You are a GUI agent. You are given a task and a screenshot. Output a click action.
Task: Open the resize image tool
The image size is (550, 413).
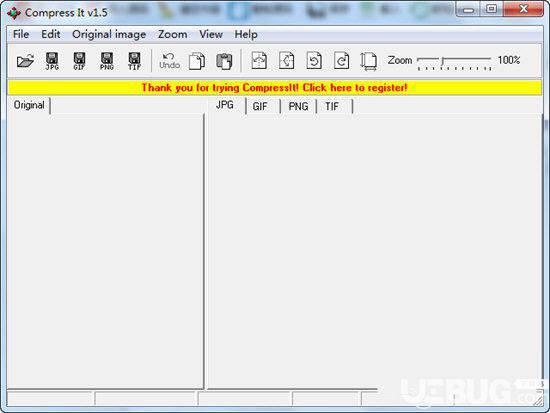369,61
